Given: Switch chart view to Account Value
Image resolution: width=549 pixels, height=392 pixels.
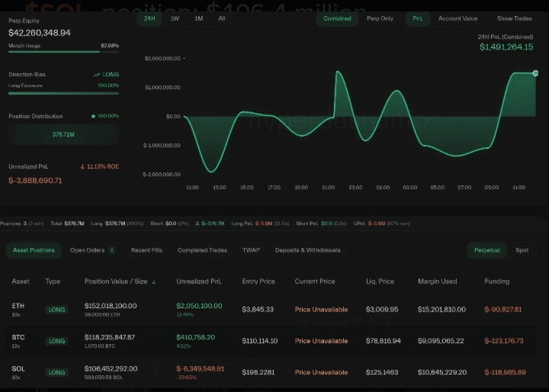Looking at the screenshot, I should 457,18.
